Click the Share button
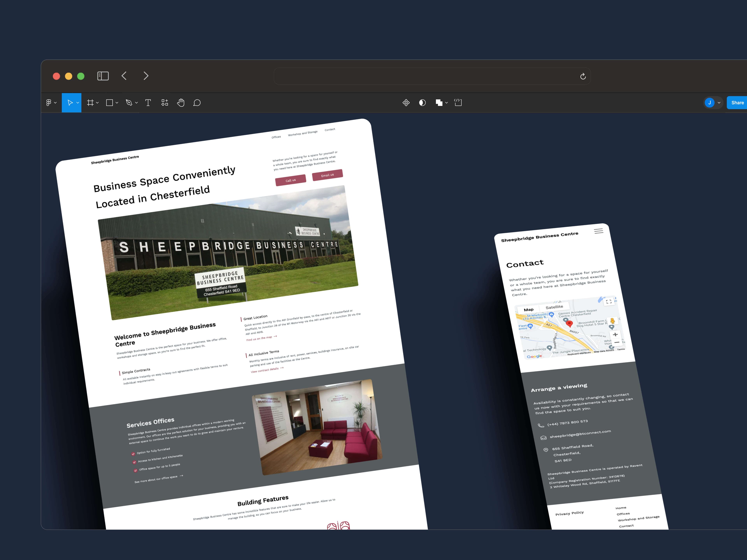 pyautogui.click(x=737, y=103)
